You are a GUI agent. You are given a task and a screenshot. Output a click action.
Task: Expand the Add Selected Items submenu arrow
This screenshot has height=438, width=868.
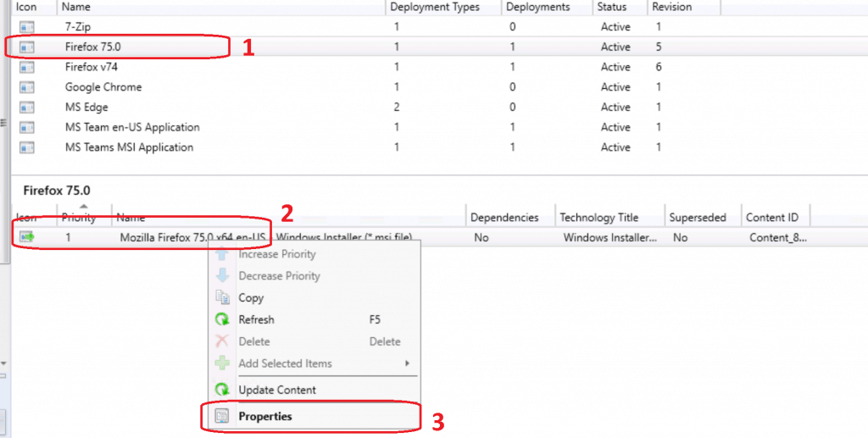point(408,363)
